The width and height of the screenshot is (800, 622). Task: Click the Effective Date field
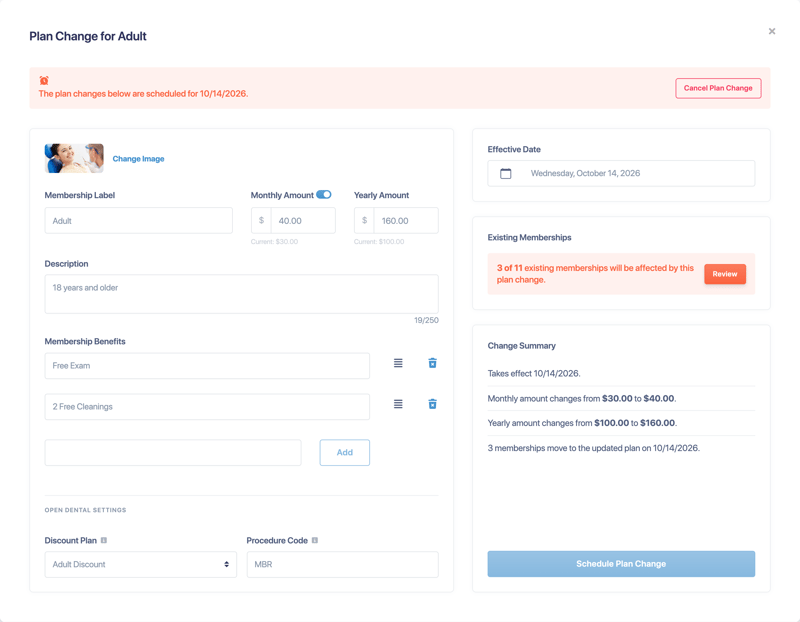click(x=621, y=173)
